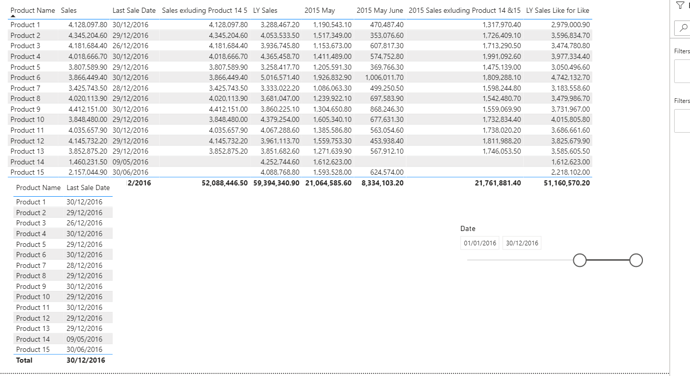
Task: Click the Date slicer title label
Action: click(x=467, y=229)
